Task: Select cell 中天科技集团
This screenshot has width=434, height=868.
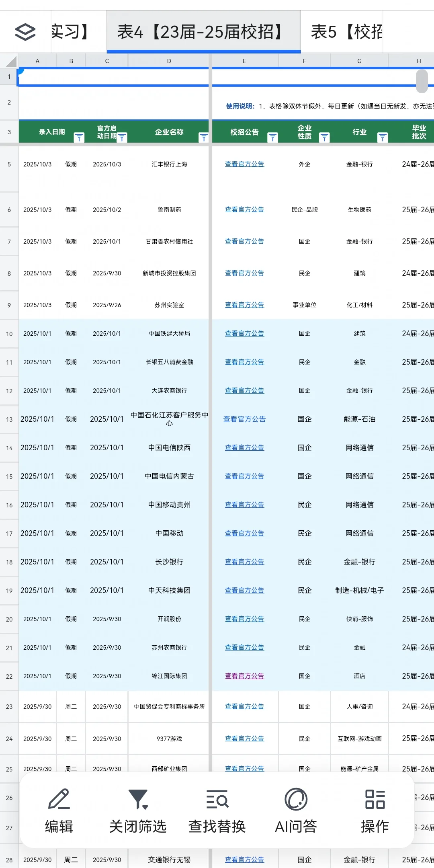Action: pos(169,591)
